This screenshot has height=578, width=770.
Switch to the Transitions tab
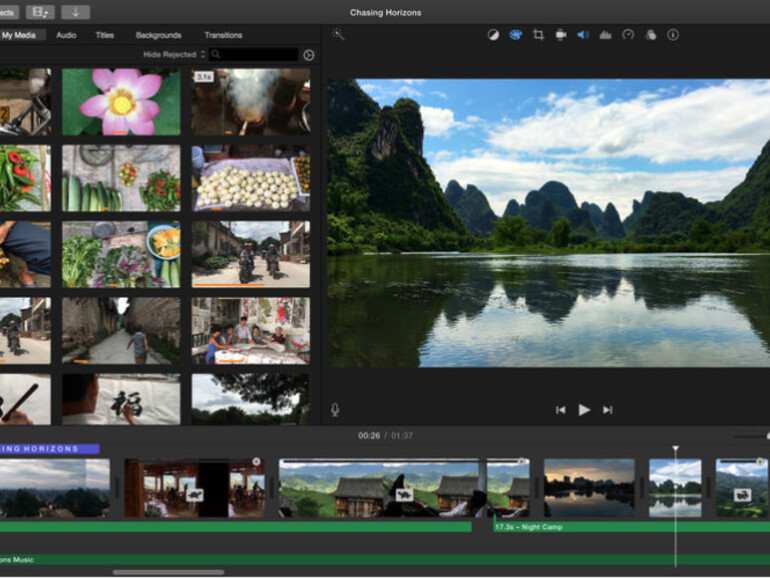(x=223, y=35)
